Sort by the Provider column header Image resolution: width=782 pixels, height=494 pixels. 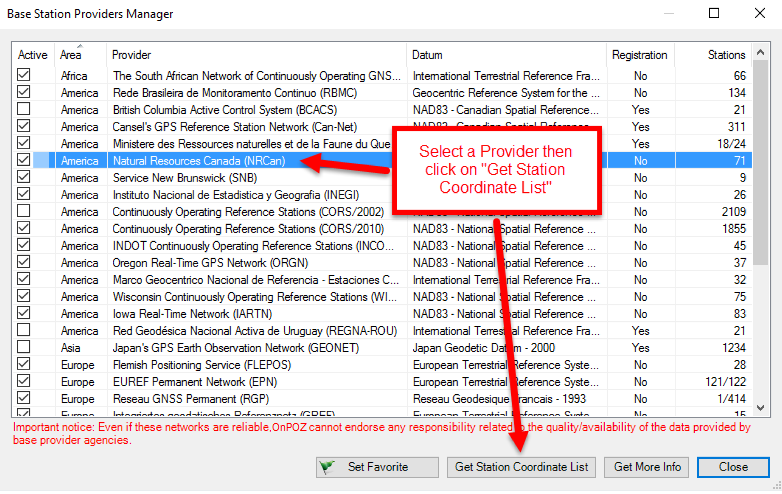[256, 55]
